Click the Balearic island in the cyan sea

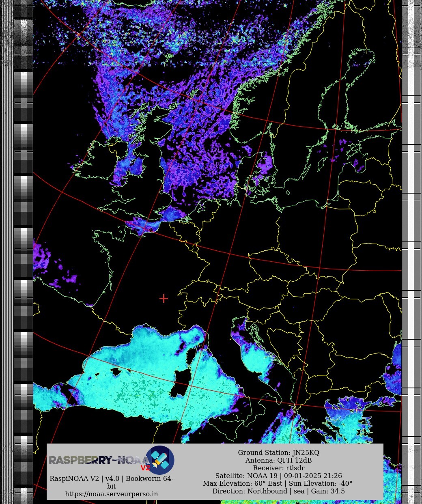[116, 371]
